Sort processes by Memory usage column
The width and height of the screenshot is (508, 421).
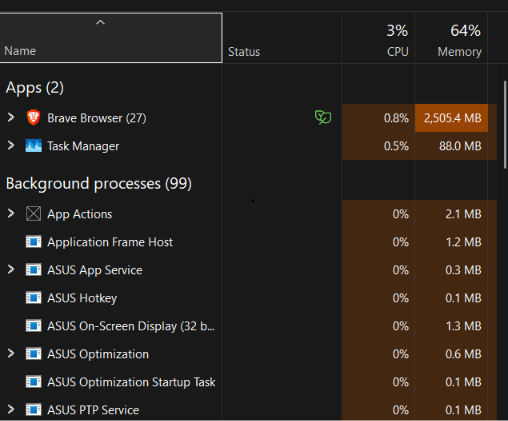(x=451, y=38)
